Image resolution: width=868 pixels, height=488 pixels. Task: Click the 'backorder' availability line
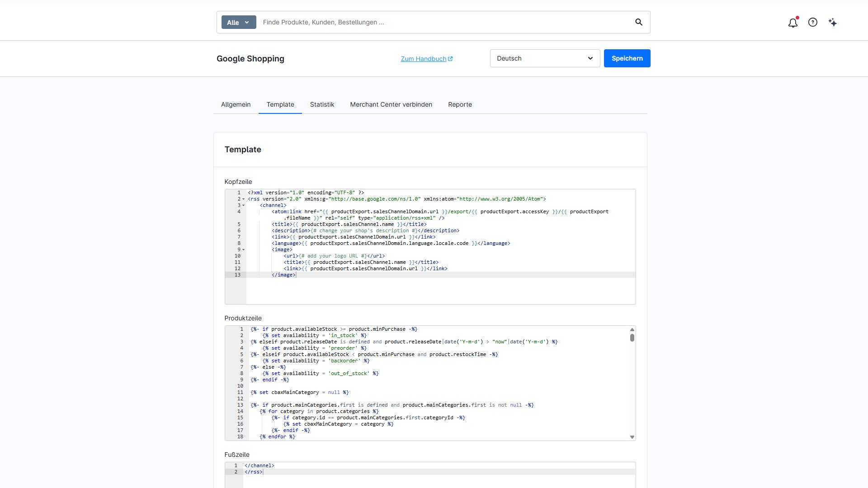click(x=316, y=361)
